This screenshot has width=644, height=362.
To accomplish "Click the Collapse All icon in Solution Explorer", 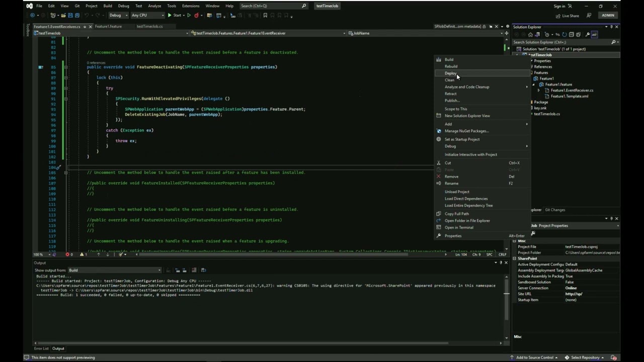I will tap(571, 35).
